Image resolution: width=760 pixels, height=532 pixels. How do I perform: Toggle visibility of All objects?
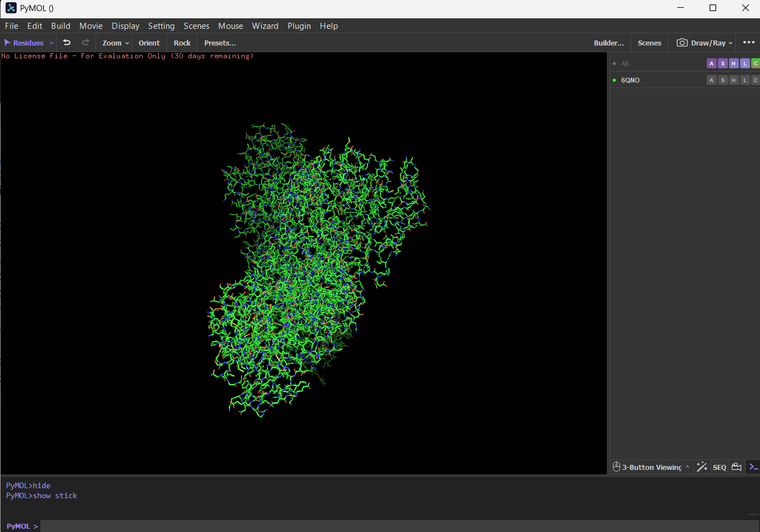click(x=614, y=64)
